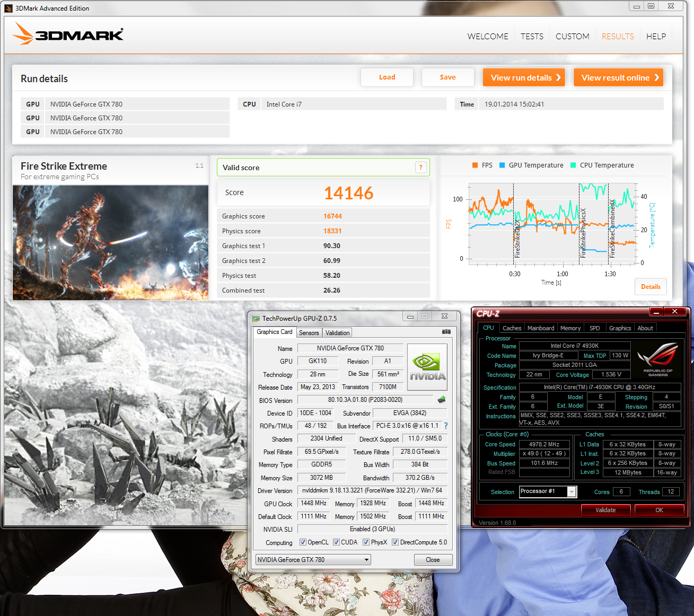The width and height of the screenshot is (694, 616).
Task: Open the SPD tab in CPU-Z
Action: point(595,328)
